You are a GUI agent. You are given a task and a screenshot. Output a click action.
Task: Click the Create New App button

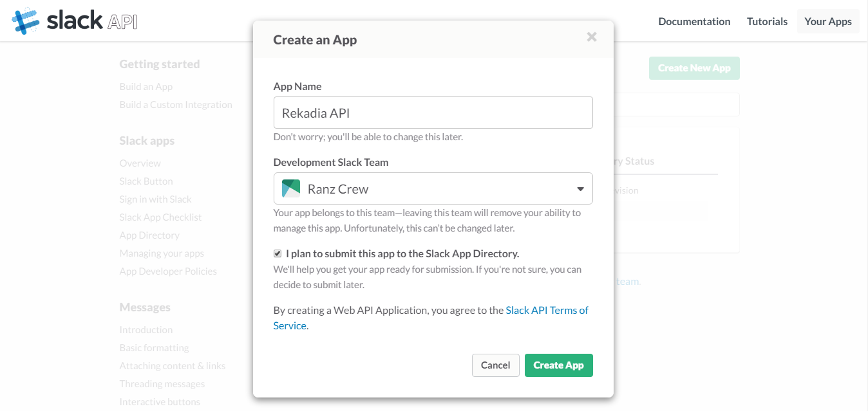coord(694,68)
